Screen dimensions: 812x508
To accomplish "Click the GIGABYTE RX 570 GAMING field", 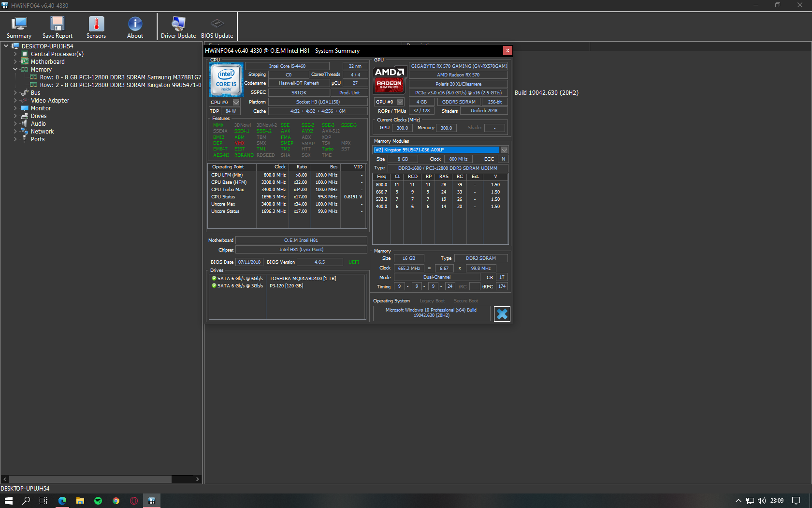I will coord(458,66).
